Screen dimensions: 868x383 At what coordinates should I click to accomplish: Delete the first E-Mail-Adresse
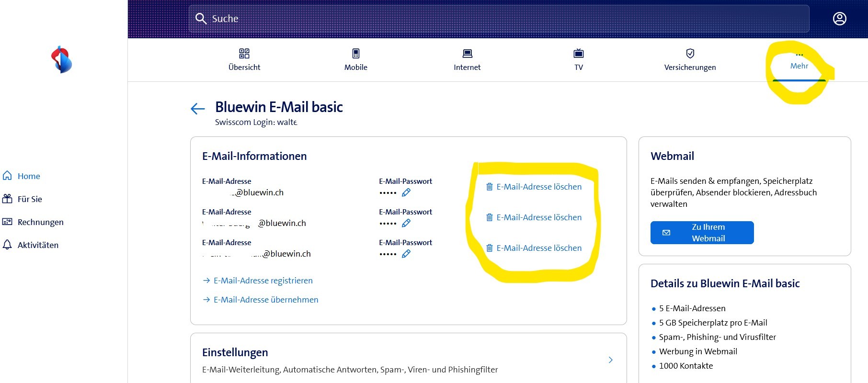tap(534, 187)
